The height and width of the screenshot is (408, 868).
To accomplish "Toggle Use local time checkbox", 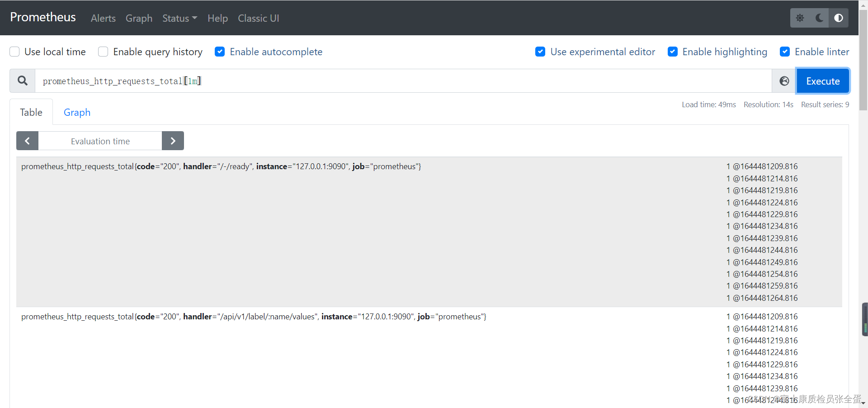I will [x=14, y=52].
